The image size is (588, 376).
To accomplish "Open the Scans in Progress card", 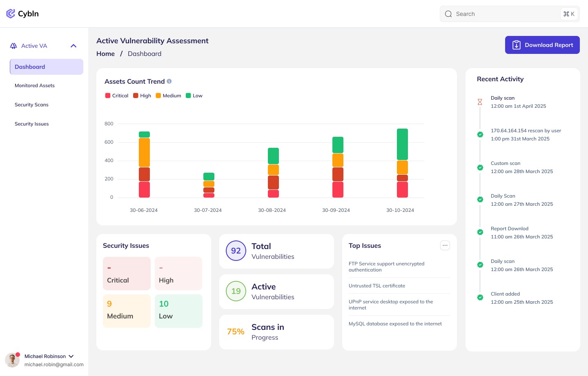I will tap(276, 332).
